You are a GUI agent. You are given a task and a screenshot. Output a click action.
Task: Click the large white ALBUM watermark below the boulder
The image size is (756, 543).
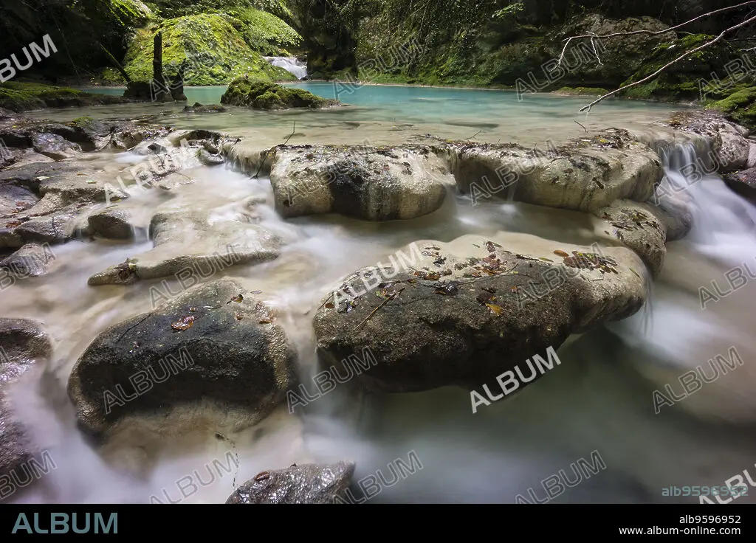(x=515, y=378)
